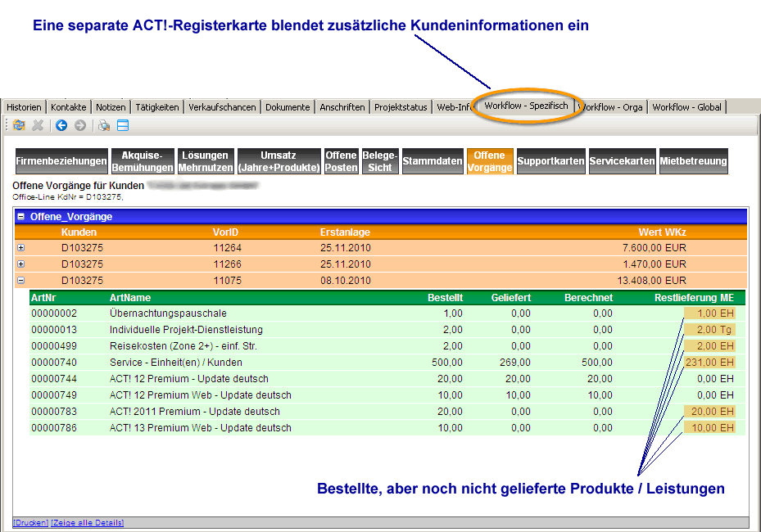
Task: Click the Firmenbeziehungen button
Action: (61, 161)
